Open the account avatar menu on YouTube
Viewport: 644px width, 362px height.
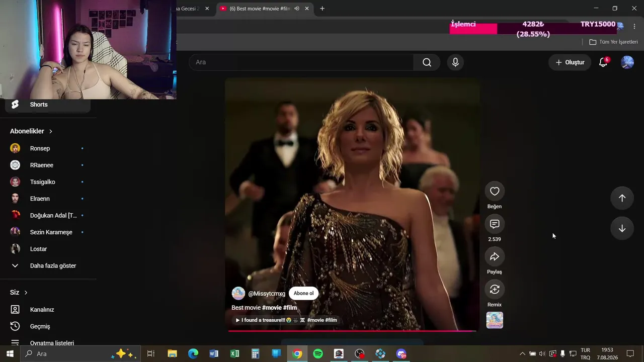(x=627, y=62)
